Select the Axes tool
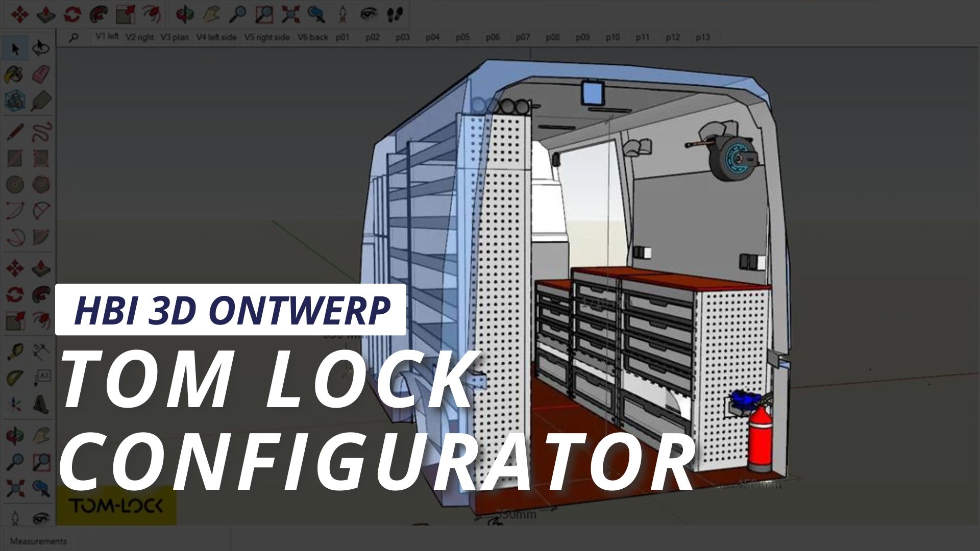 tap(15, 405)
